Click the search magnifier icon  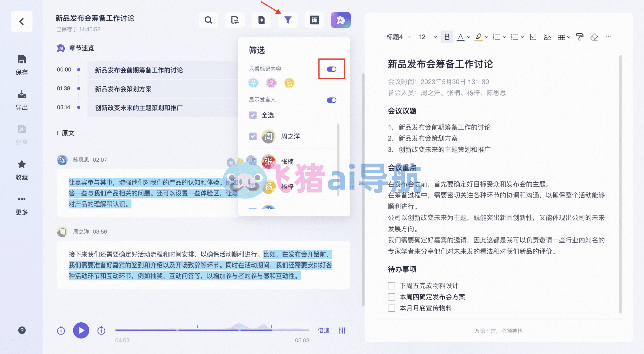coord(208,20)
